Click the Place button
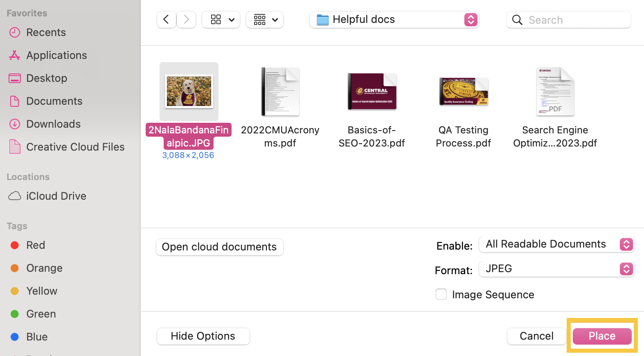The image size is (644, 356). [602, 336]
